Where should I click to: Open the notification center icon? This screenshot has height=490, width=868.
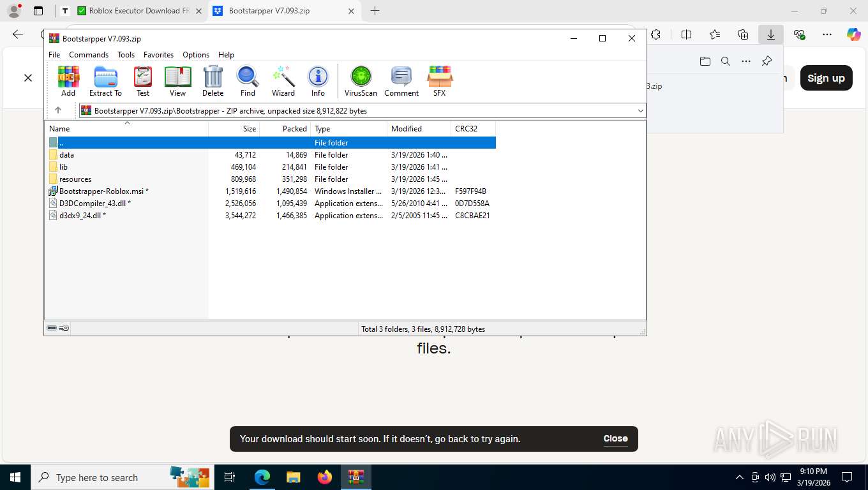847,477
